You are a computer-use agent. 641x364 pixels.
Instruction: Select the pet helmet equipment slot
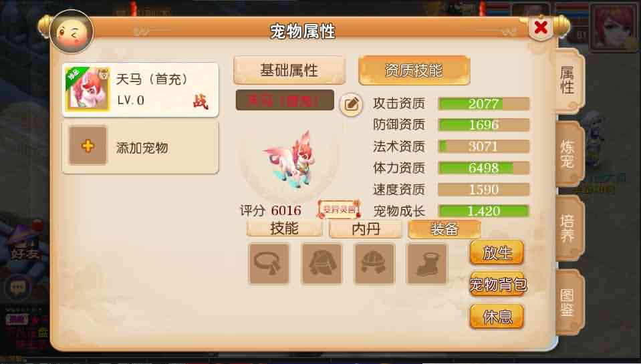[374, 264]
